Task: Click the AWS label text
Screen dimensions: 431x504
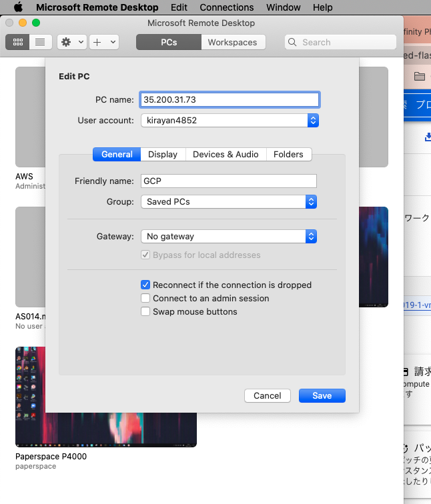Action: 24,177
